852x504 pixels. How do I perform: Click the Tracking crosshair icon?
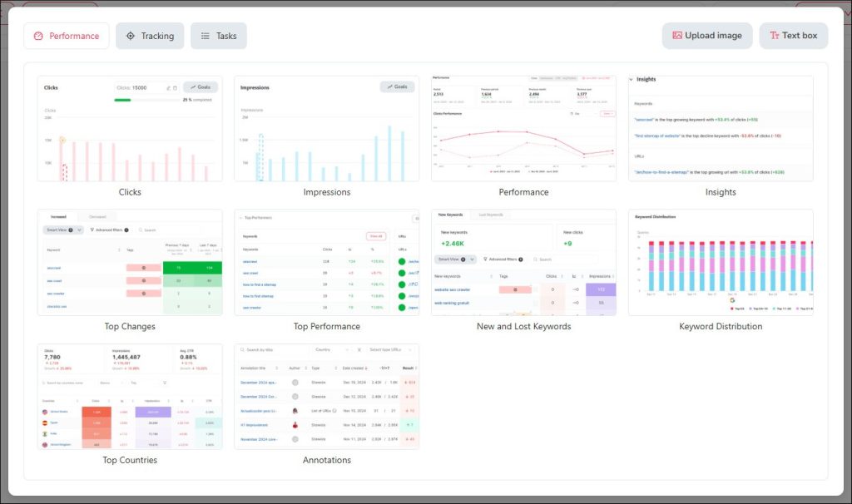[129, 36]
